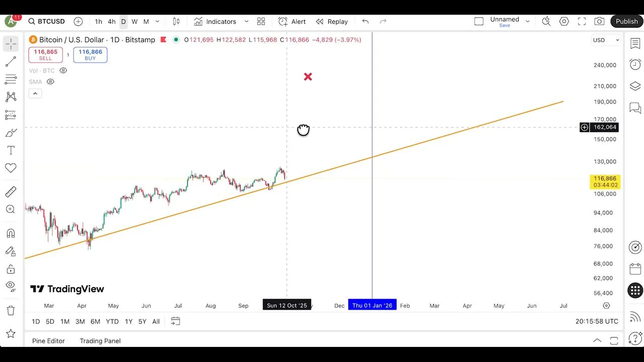This screenshot has width=644, height=362.
Task: Open the Text annotation tool
Action: (11, 150)
